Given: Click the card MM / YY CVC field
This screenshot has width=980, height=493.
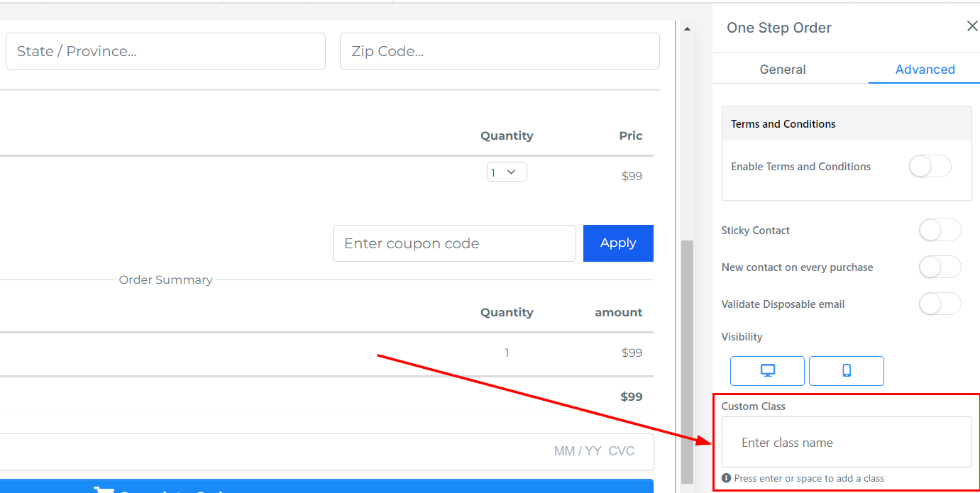Looking at the screenshot, I should [x=593, y=451].
